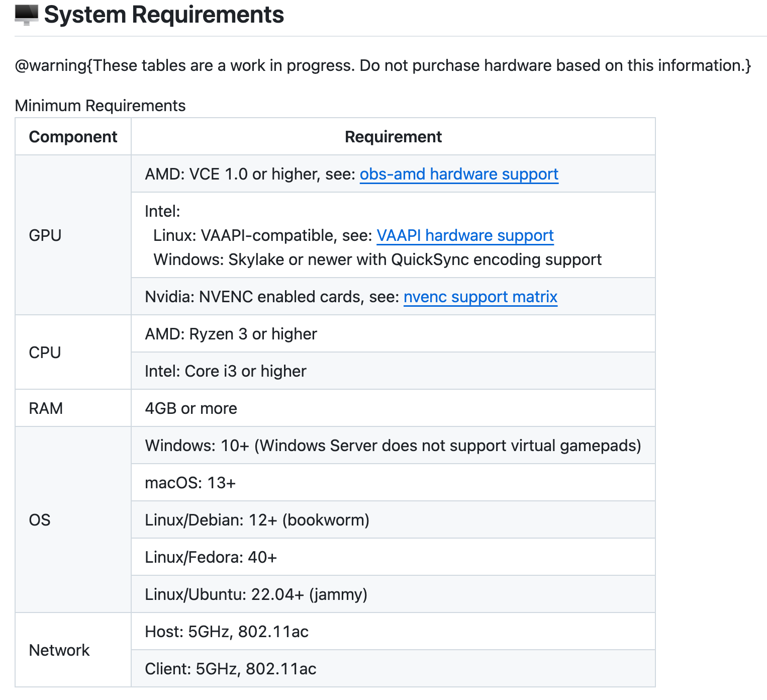
Task: Click the Minimum Requirements caption
Action: (x=101, y=106)
